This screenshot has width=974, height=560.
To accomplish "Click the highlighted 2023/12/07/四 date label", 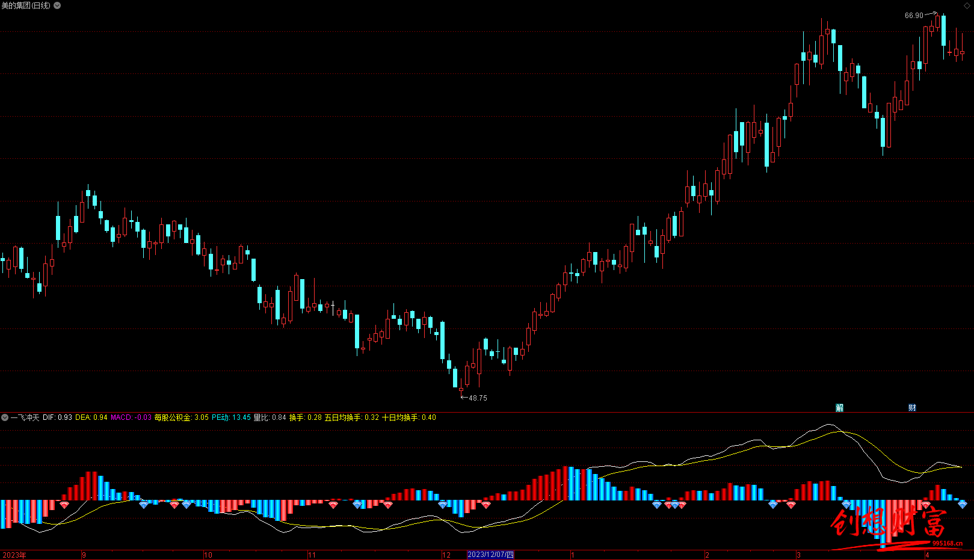I will pos(490,555).
